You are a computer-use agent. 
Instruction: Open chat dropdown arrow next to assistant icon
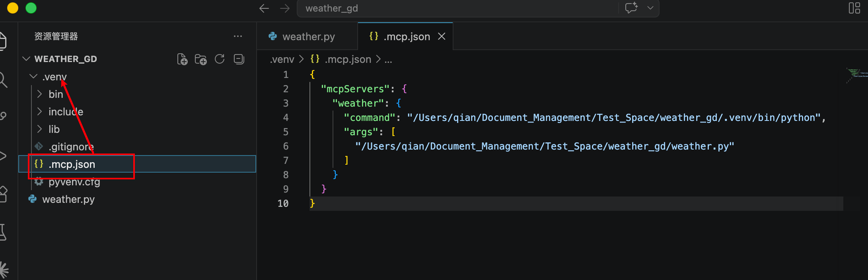click(650, 8)
